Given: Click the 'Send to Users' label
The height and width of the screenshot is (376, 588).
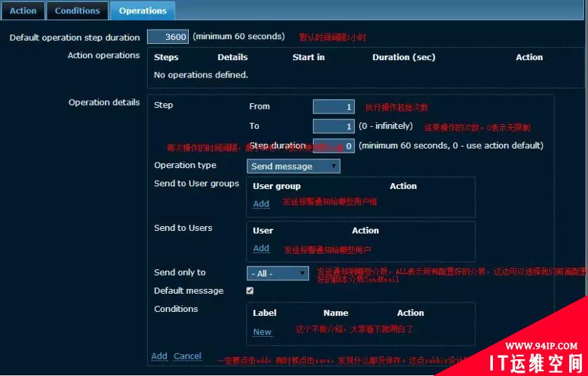Looking at the screenshot, I should (x=183, y=228).
